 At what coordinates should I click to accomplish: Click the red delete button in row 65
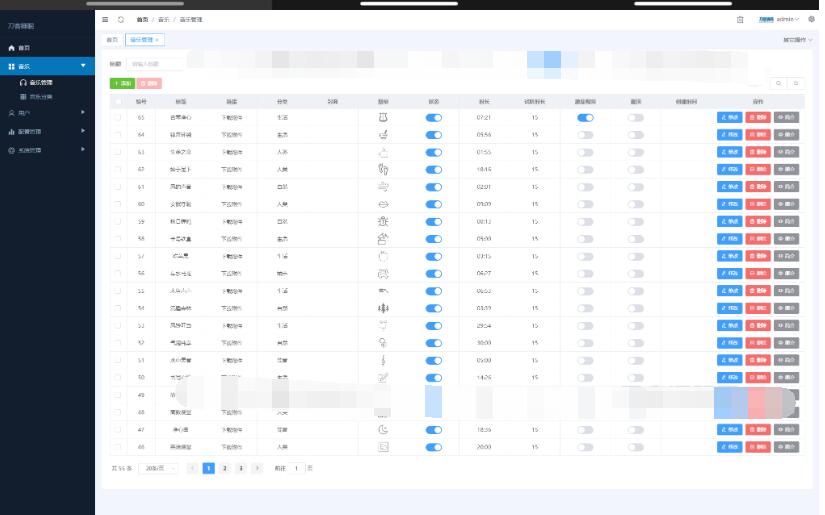758,117
